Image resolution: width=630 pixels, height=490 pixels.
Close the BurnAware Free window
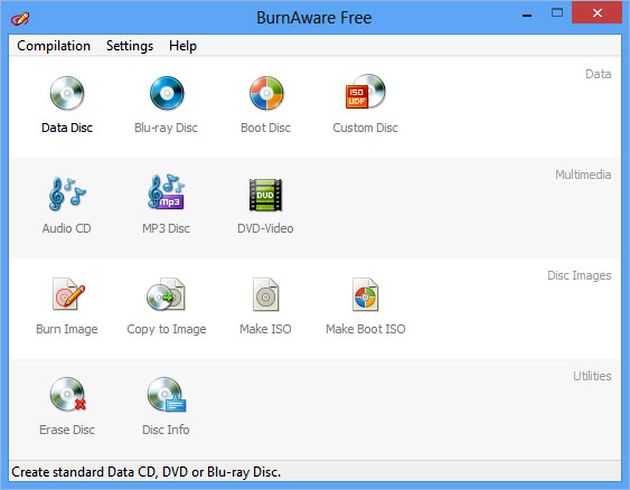[x=597, y=13]
